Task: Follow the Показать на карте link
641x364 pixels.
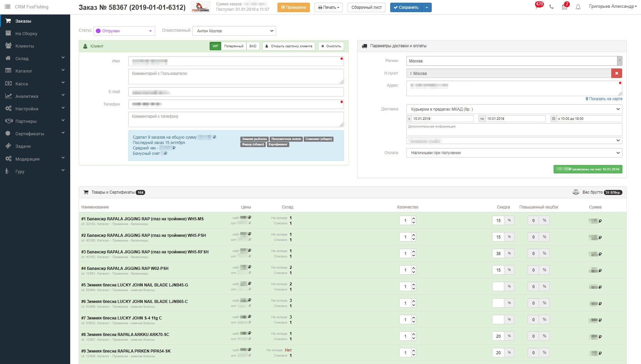Action: tap(604, 99)
